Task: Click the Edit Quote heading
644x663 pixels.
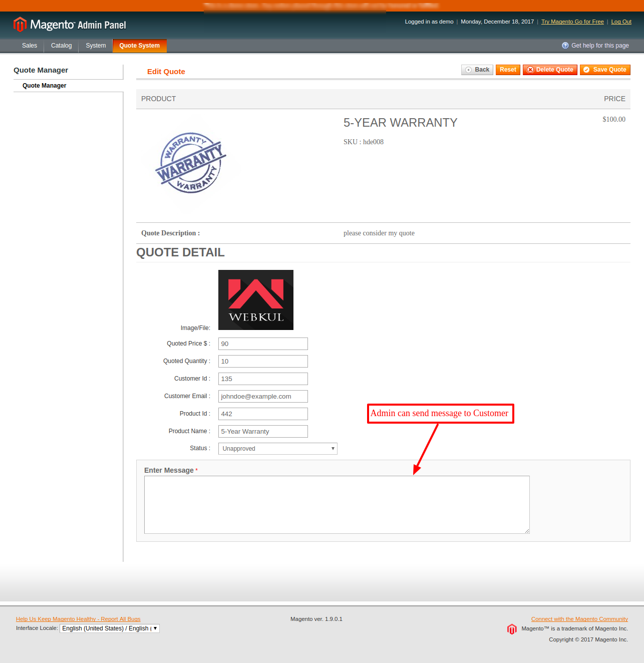Action: pos(166,72)
